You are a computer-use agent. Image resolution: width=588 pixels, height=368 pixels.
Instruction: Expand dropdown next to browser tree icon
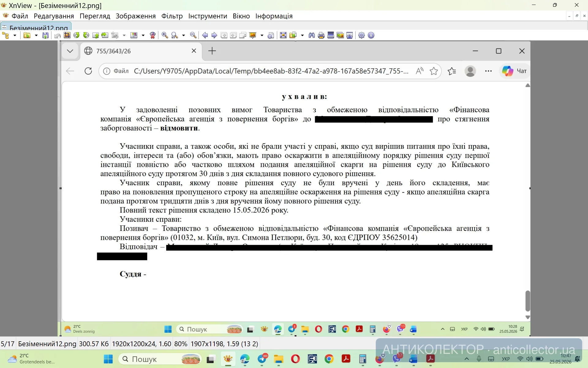point(15,35)
